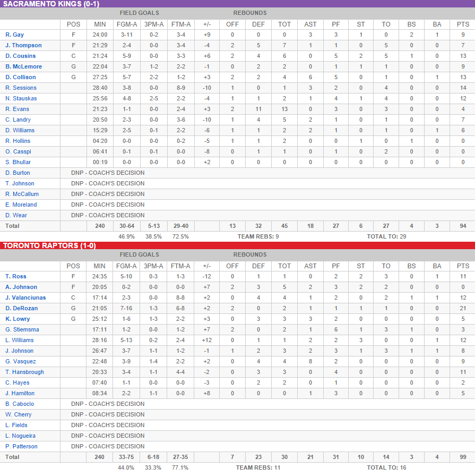Click the Toronto Raptors team header bar
This screenshot has height=476, width=475.
coord(237,245)
